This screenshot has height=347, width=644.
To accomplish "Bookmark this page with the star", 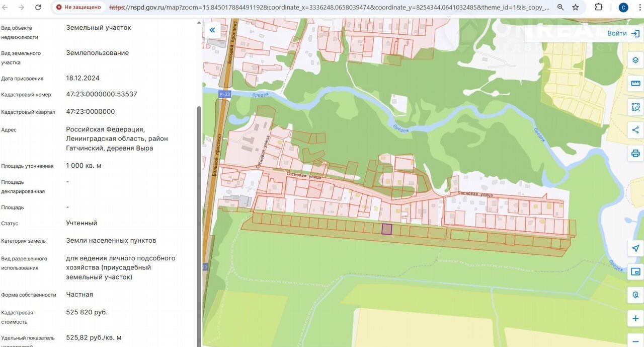I will point(576,8).
